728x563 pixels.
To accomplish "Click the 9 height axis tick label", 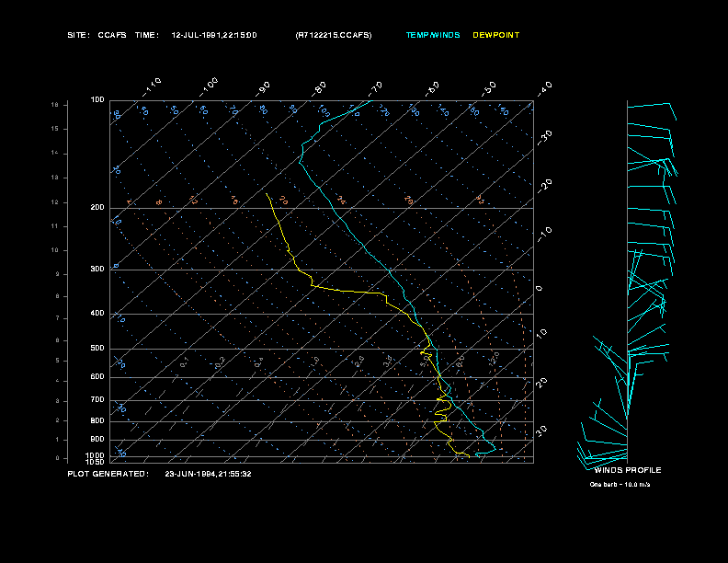I will click(x=58, y=274).
